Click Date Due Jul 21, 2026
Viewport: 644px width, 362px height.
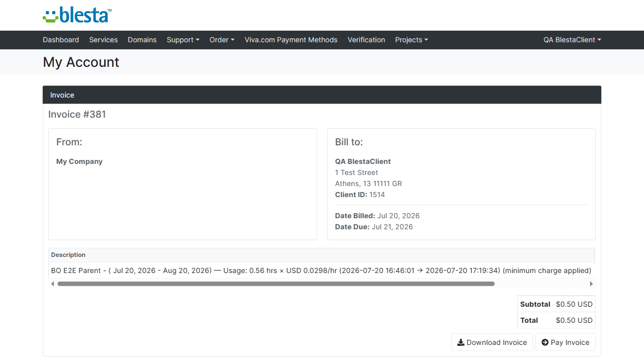pos(374,227)
